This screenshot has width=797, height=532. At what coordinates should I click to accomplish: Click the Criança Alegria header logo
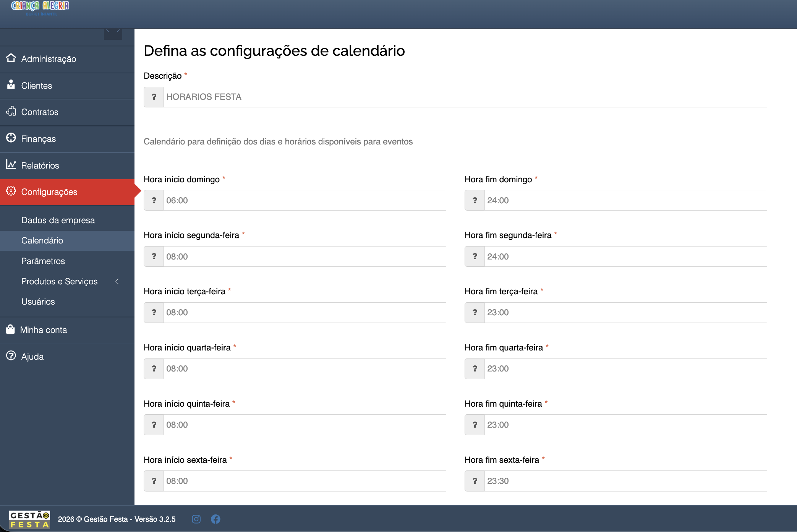click(x=40, y=8)
